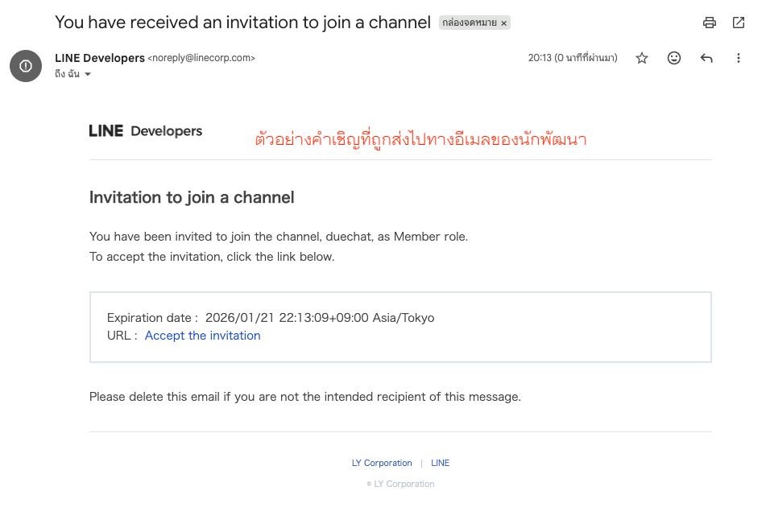
Task: Star this LINE Developers email
Action: 641,59
